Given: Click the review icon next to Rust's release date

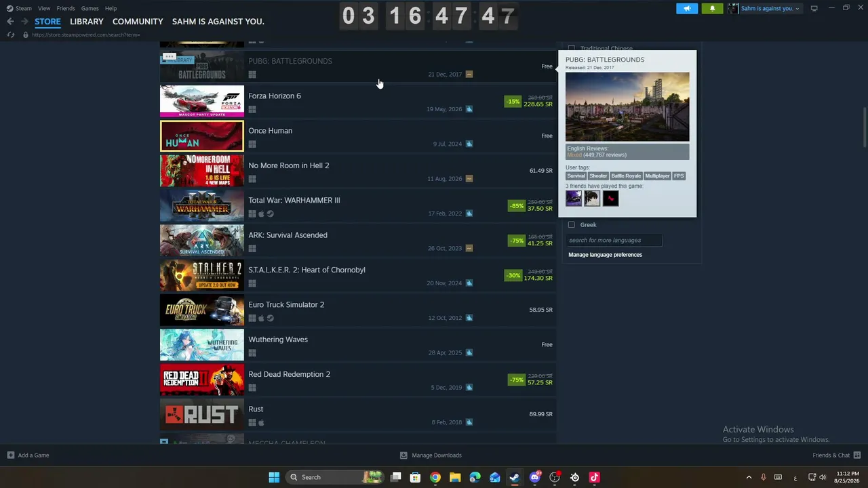Looking at the screenshot, I should (x=469, y=422).
